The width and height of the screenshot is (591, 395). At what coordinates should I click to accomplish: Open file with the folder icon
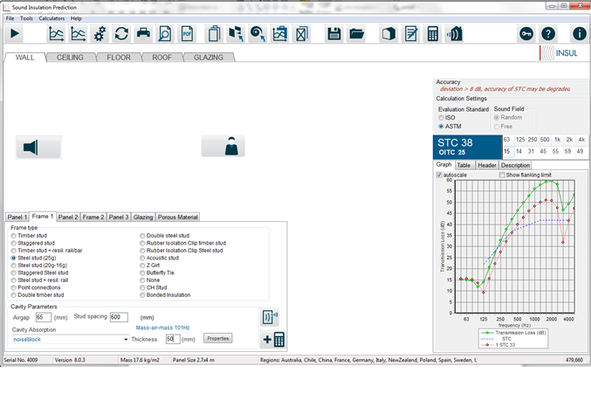[357, 34]
